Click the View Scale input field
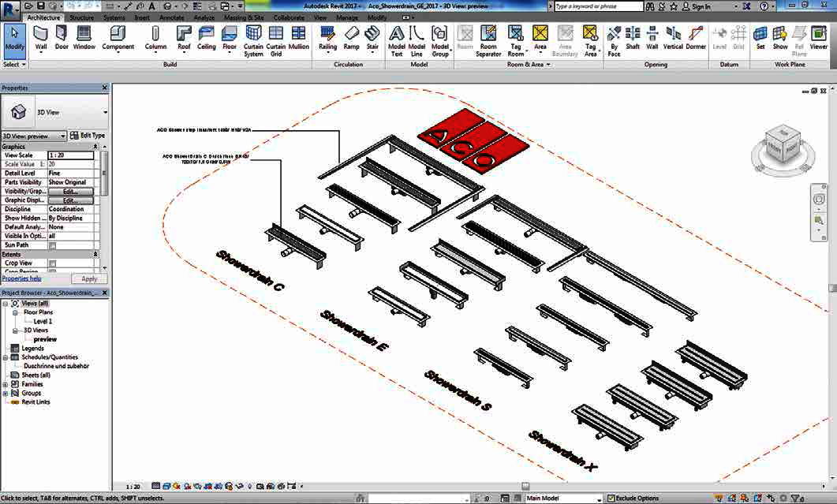This screenshot has width=837, height=504. click(71, 155)
